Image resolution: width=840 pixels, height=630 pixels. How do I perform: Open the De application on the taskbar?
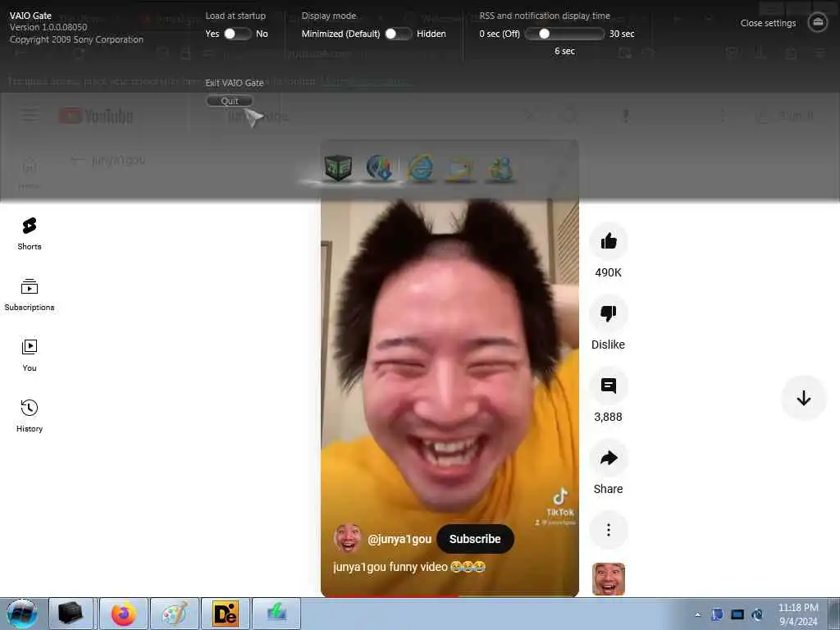pyautogui.click(x=225, y=614)
